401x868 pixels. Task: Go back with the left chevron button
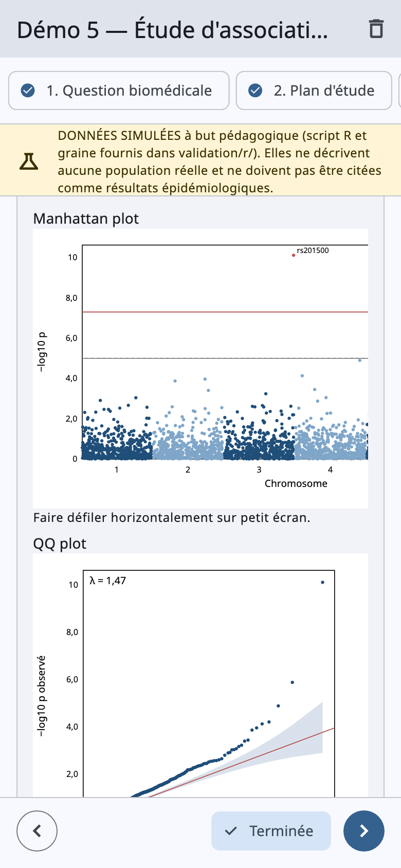[37, 831]
